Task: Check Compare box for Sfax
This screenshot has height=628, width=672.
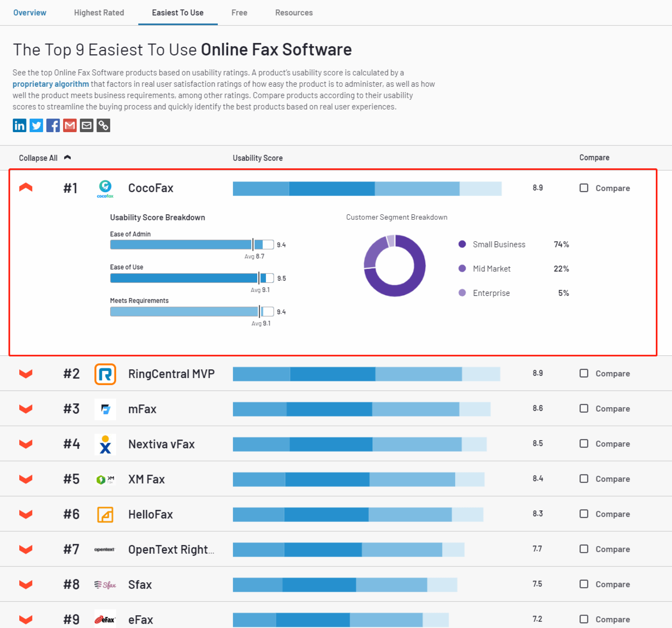Action: coord(584,584)
